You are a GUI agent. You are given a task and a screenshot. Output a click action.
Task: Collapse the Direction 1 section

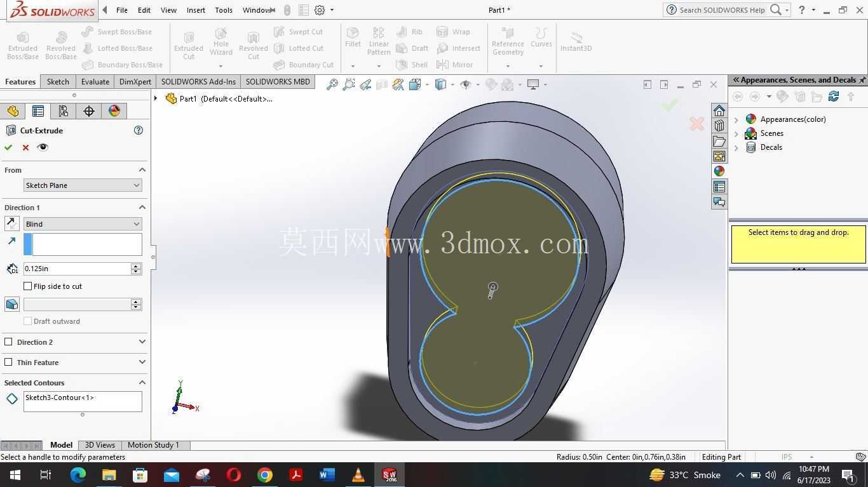[x=142, y=208]
